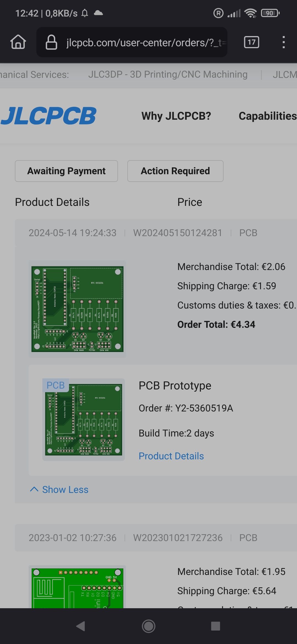Open the Why JLCPCB? menu

(176, 116)
